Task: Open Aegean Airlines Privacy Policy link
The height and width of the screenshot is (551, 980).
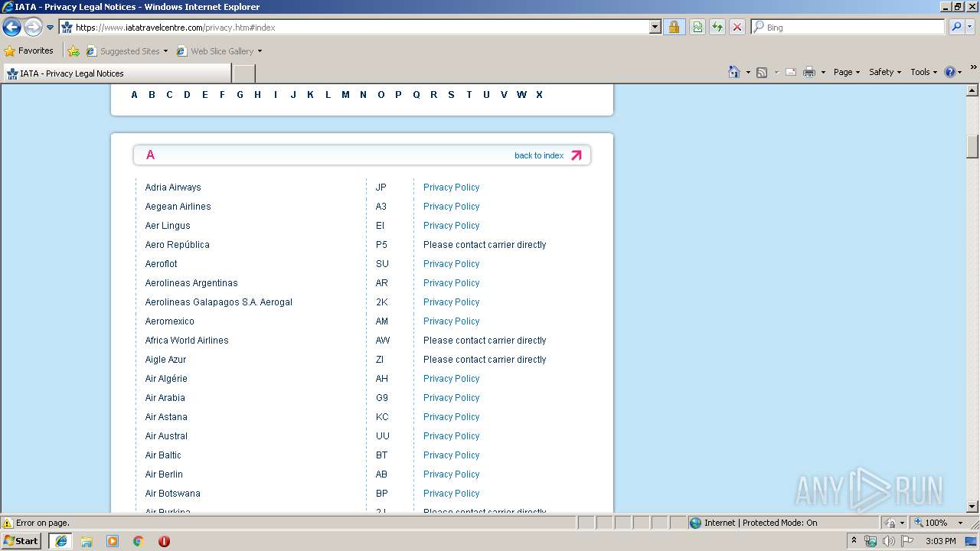Action: point(451,207)
